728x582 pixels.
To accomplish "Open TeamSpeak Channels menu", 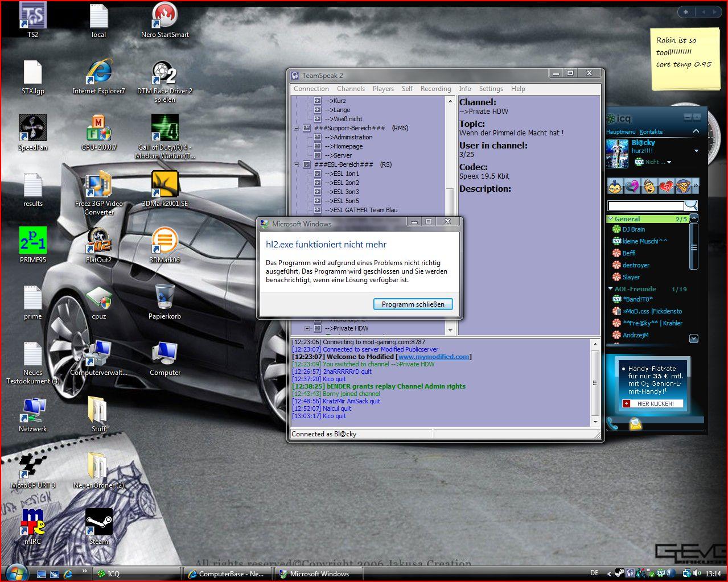I will click(351, 89).
